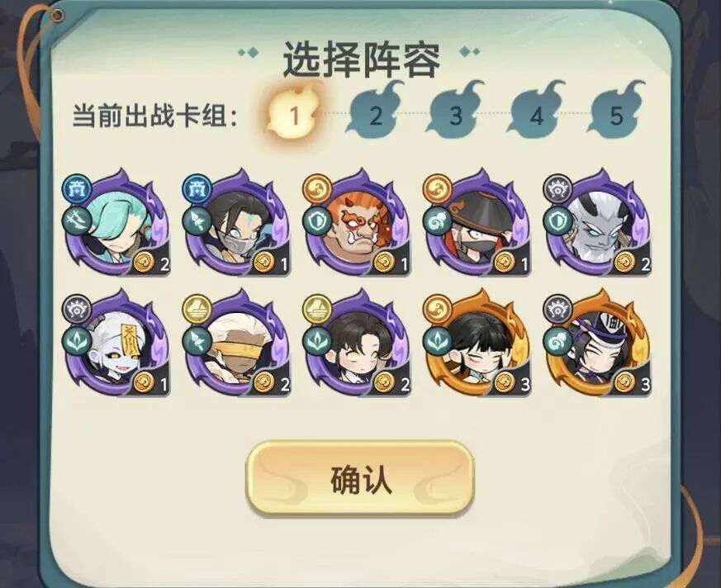Pick the masked ninja with blue streak

point(237,224)
